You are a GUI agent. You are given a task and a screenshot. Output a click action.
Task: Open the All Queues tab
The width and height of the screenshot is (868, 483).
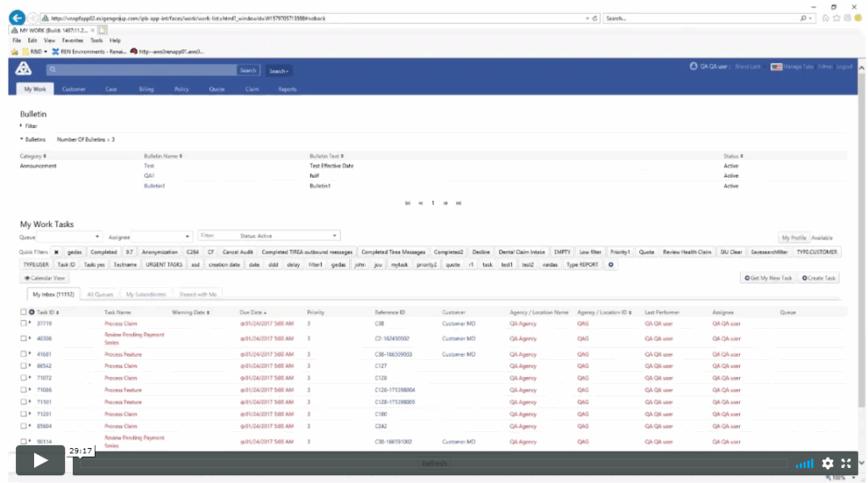(100, 294)
